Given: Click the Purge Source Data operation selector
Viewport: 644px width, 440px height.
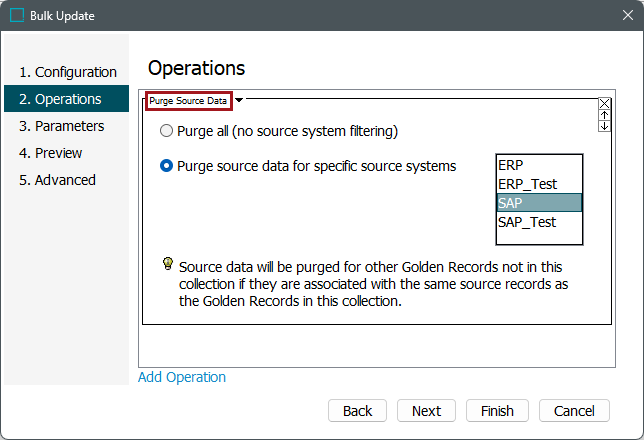Looking at the screenshot, I should [x=189, y=101].
